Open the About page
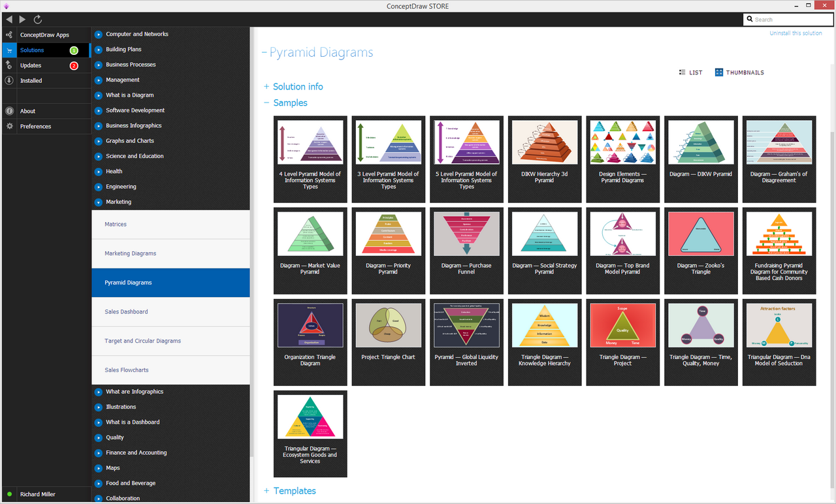The image size is (836, 504). coord(28,111)
